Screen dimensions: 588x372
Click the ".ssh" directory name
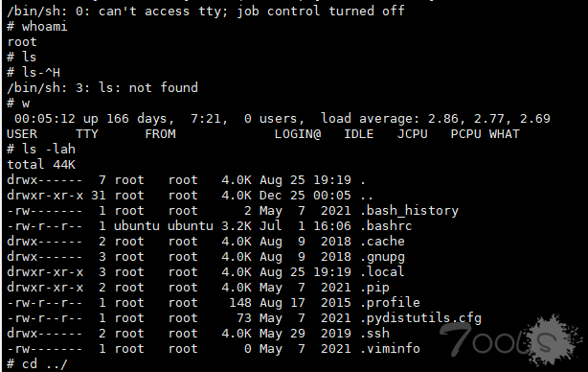(374, 334)
